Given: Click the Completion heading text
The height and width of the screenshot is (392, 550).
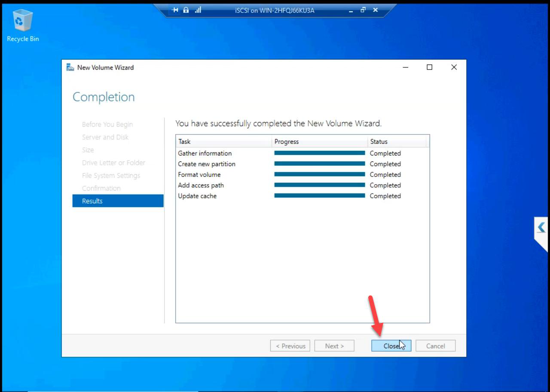Looking at the screenshot, I should 104,97.
